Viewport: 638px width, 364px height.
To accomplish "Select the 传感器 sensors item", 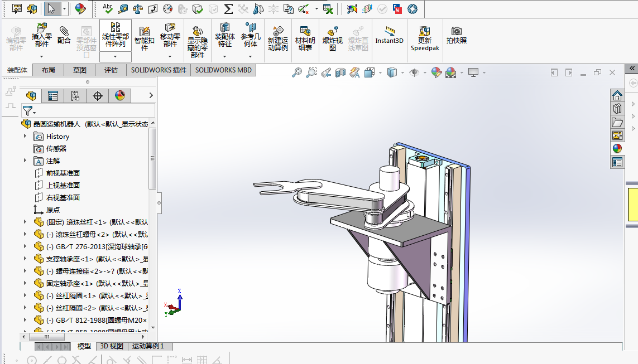I will pyautogui.click(x=56, y=148).
